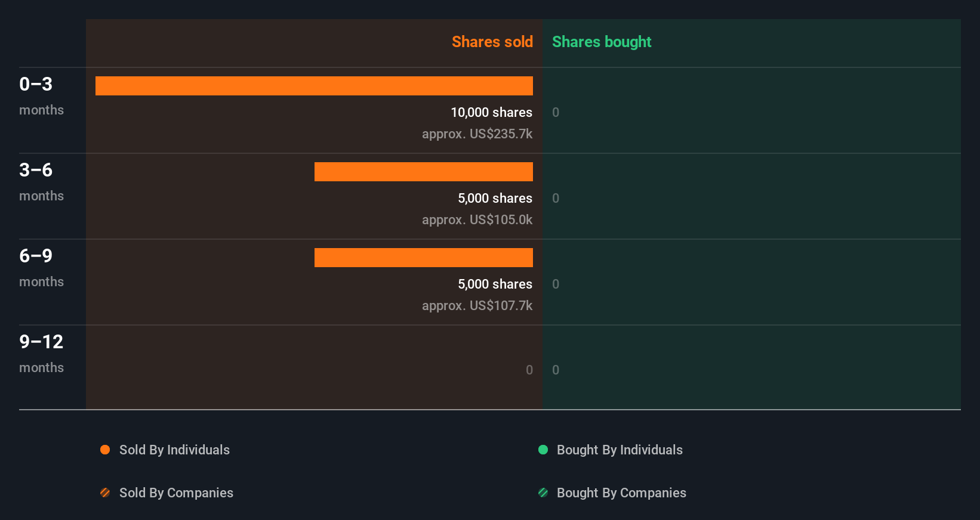Click the shares bought 0 in 9–12 months row
980x520 pixels.
point(556,370)
